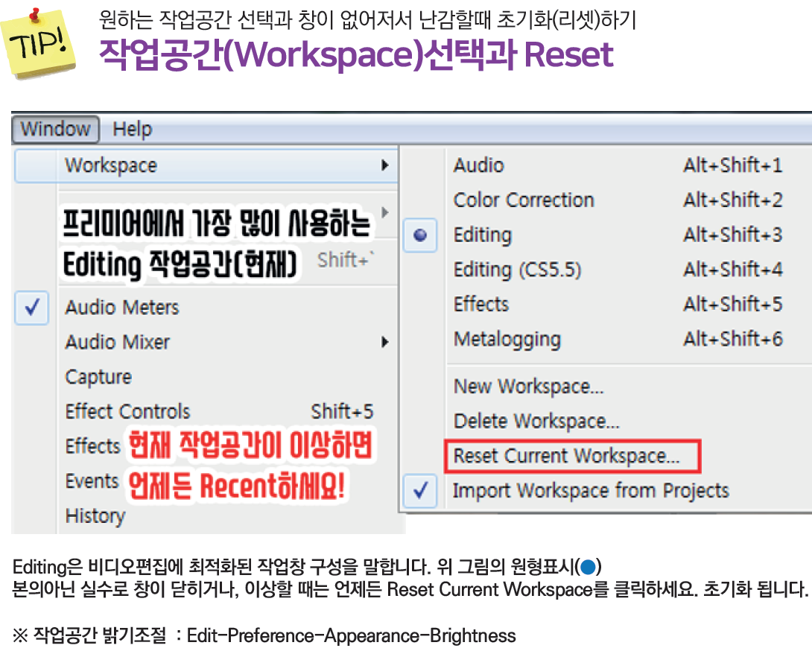
Task: Toggle Import Workspace from Projects checkmark
Action: [x=420, y=490]
